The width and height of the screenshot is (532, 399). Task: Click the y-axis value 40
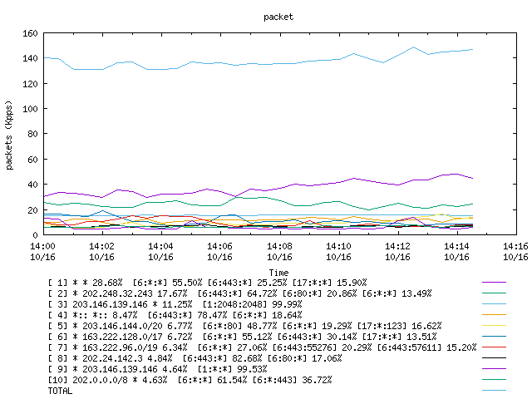32,185
